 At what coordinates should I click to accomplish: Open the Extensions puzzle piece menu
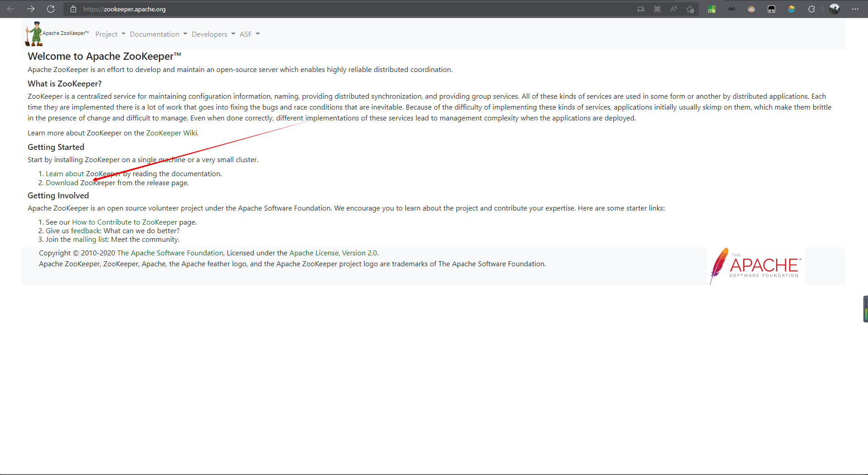tap(811, 9)
